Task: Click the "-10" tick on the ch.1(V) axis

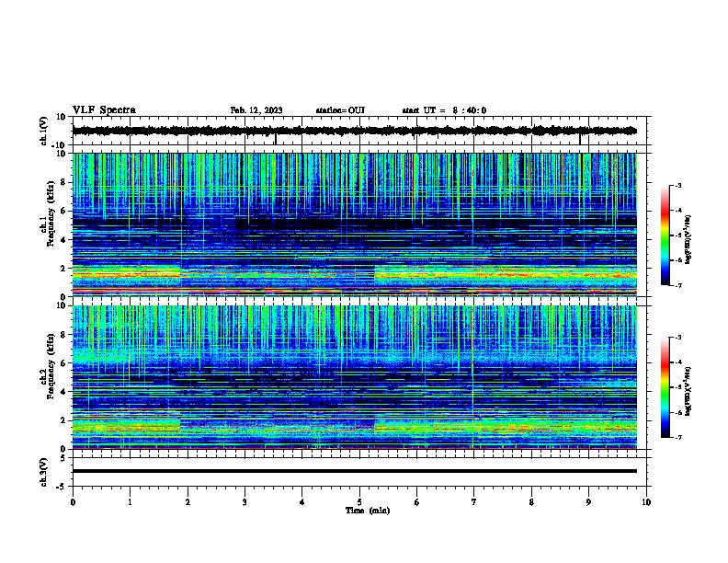Action: pyautogui.click(x=59, y=145)
